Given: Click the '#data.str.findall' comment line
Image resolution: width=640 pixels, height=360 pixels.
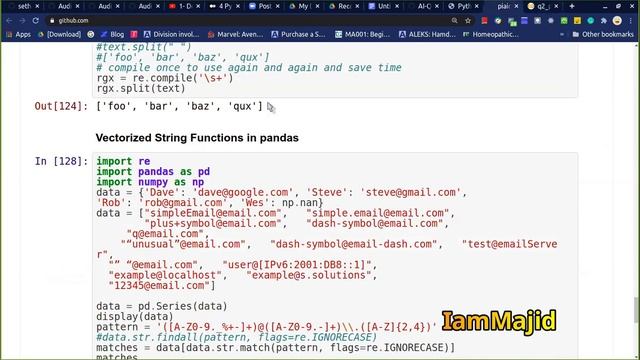Looking at the screenshot, I should pos(237,337).
